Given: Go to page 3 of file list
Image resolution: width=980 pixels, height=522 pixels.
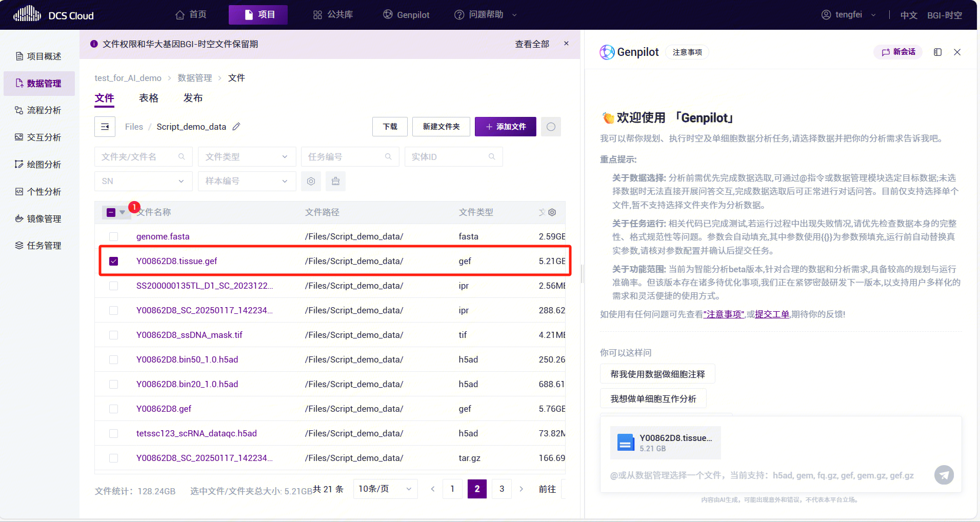Looking at the screenshot, I should 502,489.
